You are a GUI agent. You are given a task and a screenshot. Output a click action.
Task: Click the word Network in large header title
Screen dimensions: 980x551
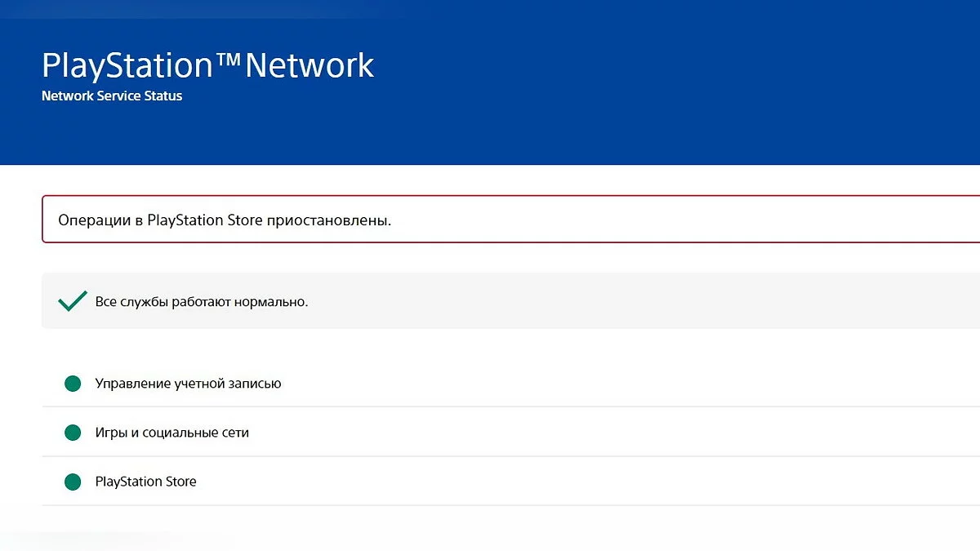[310, 65]
